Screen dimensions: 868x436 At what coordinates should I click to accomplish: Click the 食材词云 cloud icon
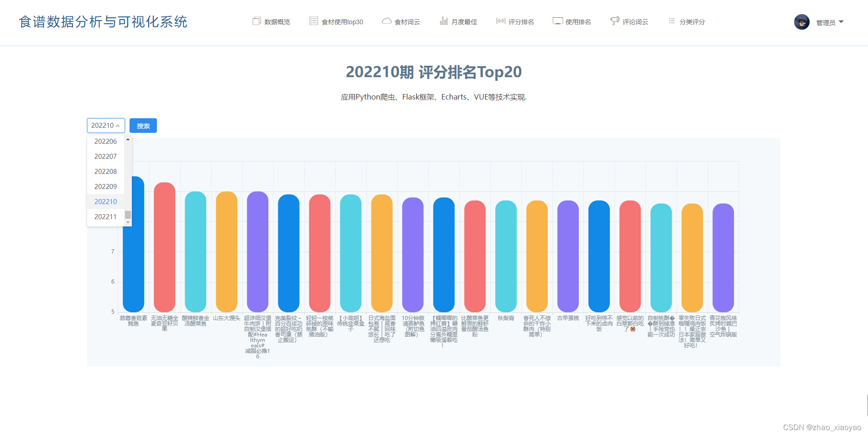386,21
